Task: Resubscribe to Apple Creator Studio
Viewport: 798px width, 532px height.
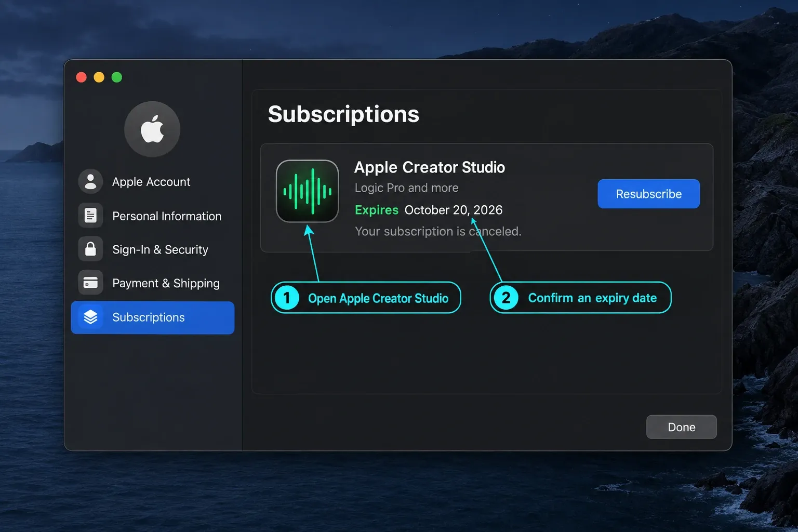Action: (648, 194)
